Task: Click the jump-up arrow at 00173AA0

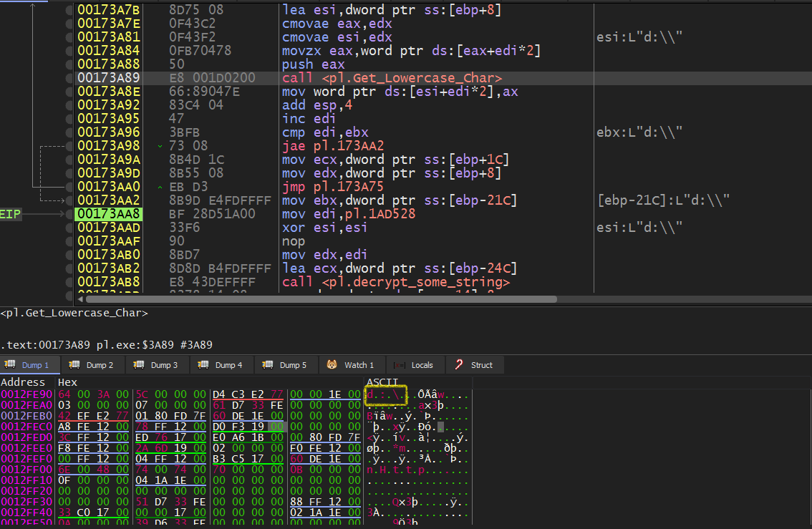Action: (160, 187)
